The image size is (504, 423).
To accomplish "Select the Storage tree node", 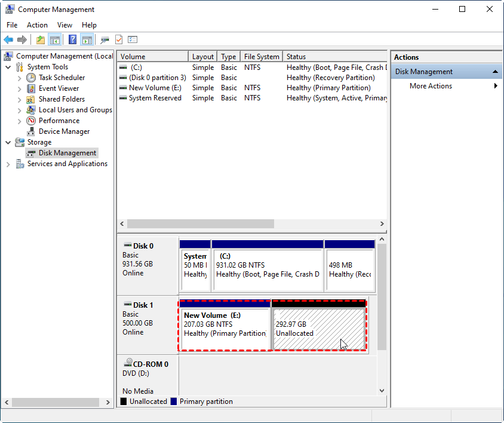I will coord(39,142).
